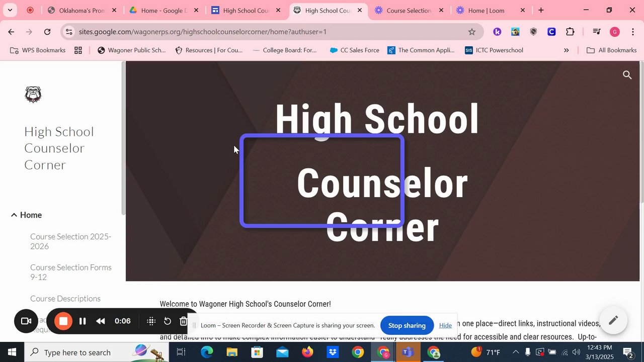Open the tab search dropdown

coord(10,10)
